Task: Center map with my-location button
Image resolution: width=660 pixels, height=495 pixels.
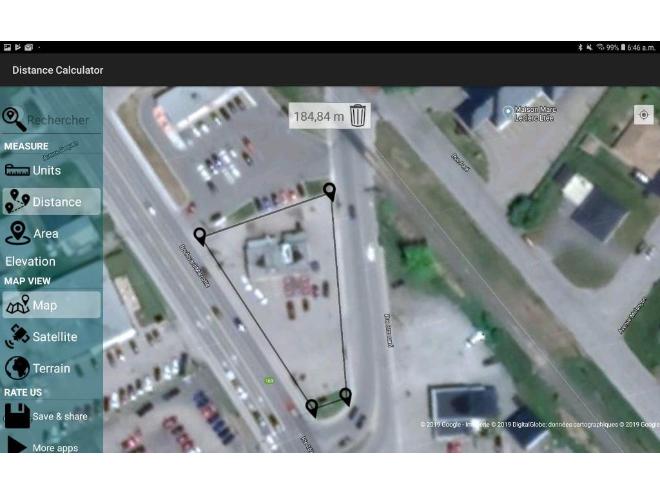Action: pos(644,114)
